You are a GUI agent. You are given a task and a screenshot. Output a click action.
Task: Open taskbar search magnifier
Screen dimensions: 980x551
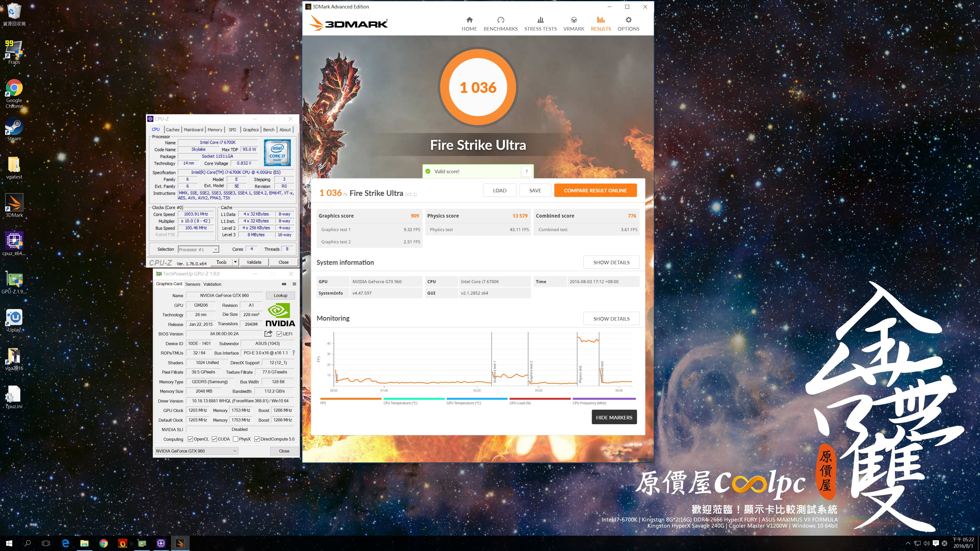pos(27,543)
